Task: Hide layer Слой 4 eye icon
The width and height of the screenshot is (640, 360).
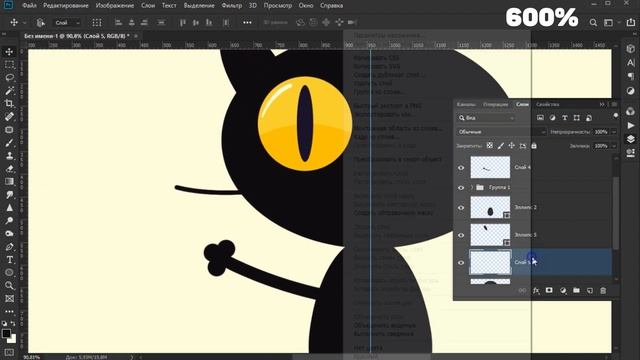Action: [x=461, y=168]
